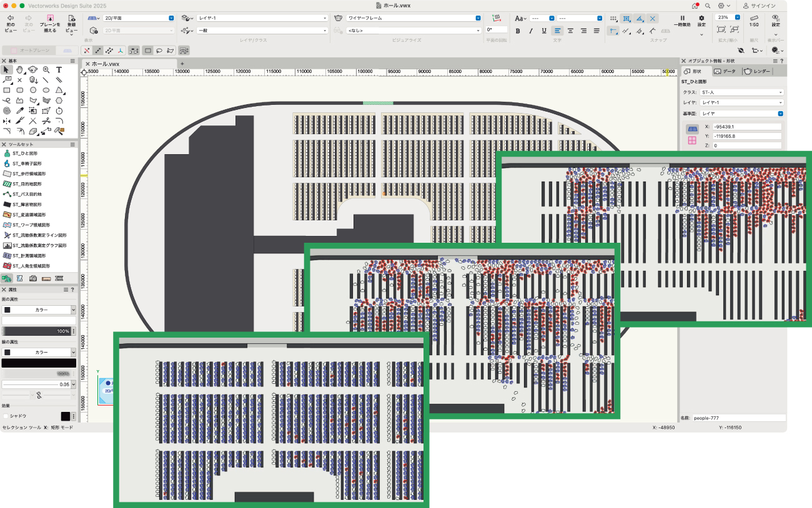Screen dimensions: 812x508
Task: Expand the クラス ST-人 dropdown
Action: pyautogui.click(x=741, y=92)
